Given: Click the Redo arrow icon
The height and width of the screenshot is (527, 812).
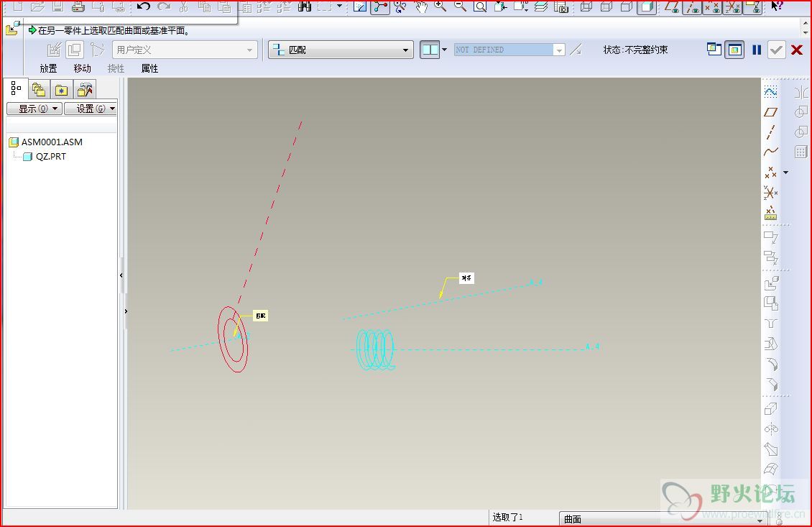Looking at the screenshot, I should click(x=164, y=6).
